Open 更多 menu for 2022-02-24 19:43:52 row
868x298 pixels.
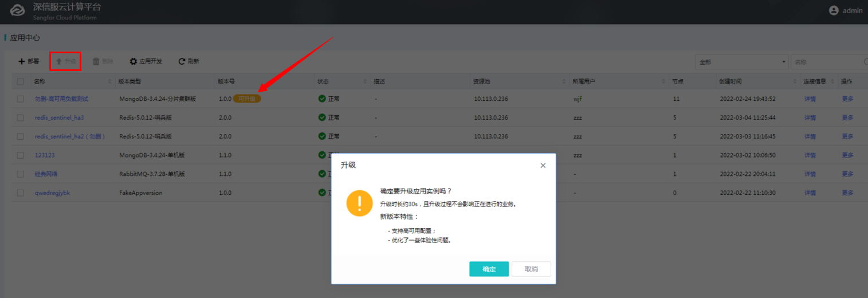[847, 99]
